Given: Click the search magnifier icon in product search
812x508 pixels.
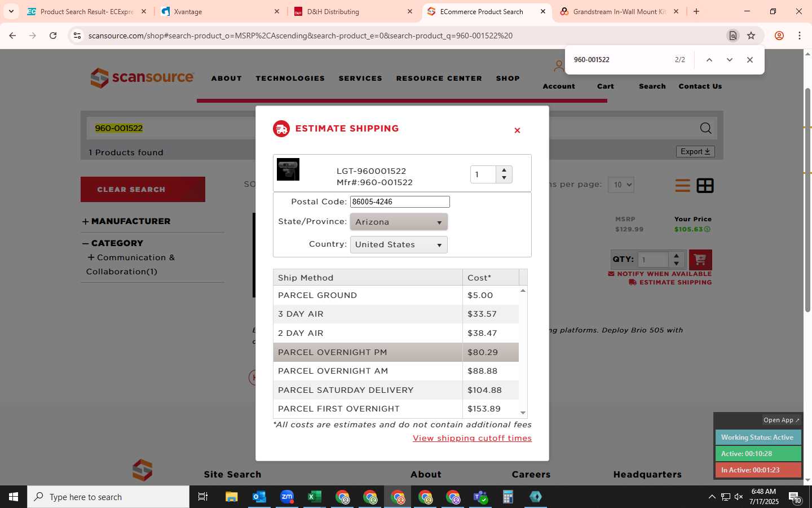Looking at the screenshot, I should (x=705, y=128).
